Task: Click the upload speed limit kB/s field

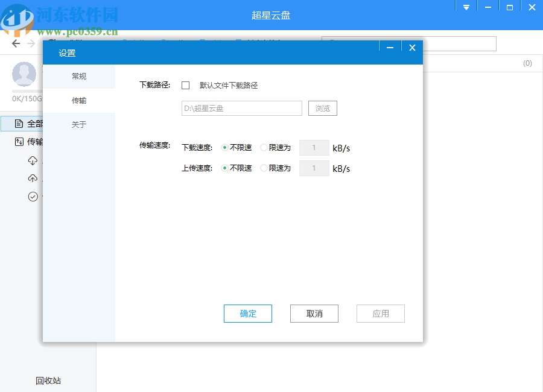Action: pos(314,168)
